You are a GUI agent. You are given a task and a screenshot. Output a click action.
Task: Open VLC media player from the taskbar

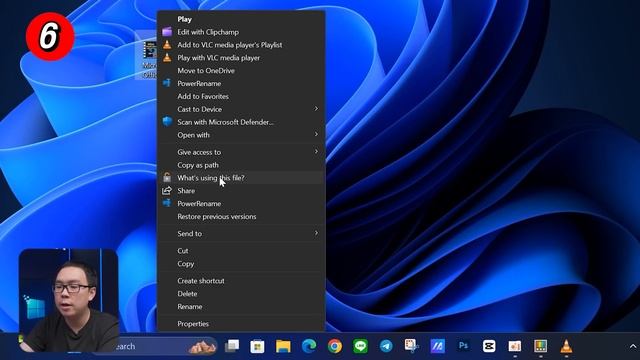pos(566,346)
